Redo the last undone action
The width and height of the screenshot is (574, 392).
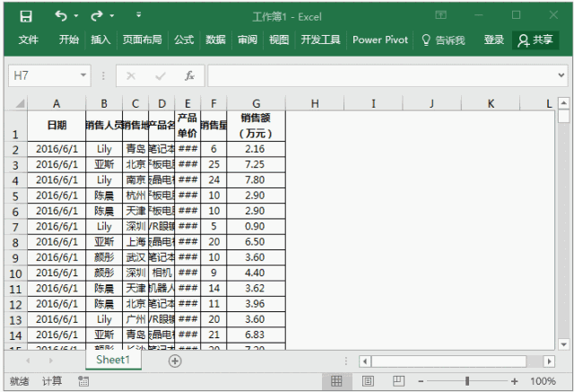tap(97, 16)
